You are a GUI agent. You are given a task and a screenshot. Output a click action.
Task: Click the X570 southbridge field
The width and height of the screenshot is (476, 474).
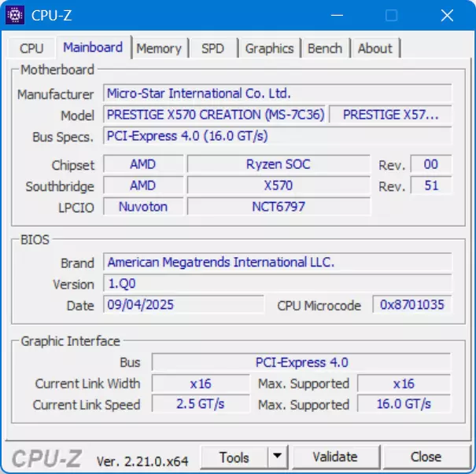[279, 186]
